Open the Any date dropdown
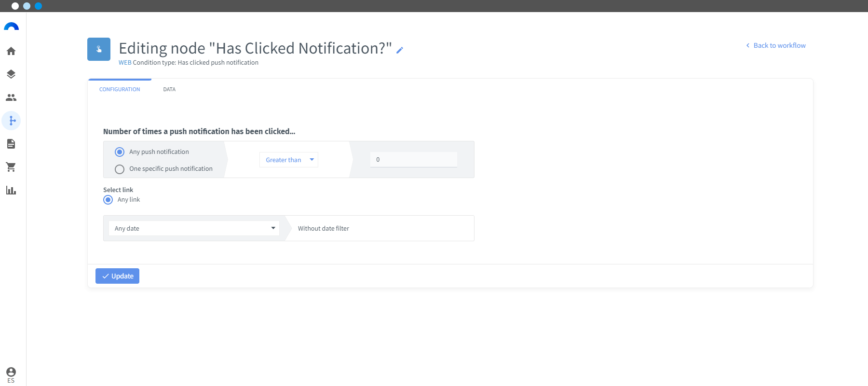The image size is (868, 386). point(194,228)
